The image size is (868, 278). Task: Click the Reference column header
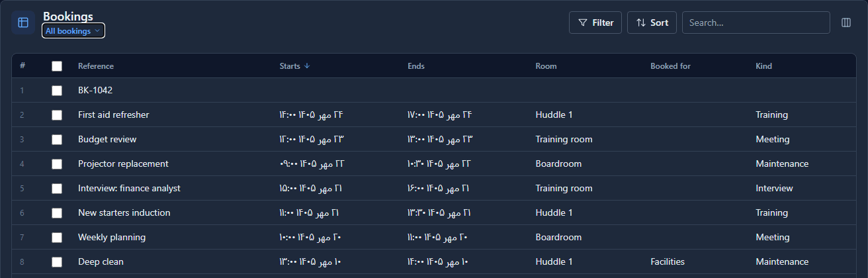96,66
